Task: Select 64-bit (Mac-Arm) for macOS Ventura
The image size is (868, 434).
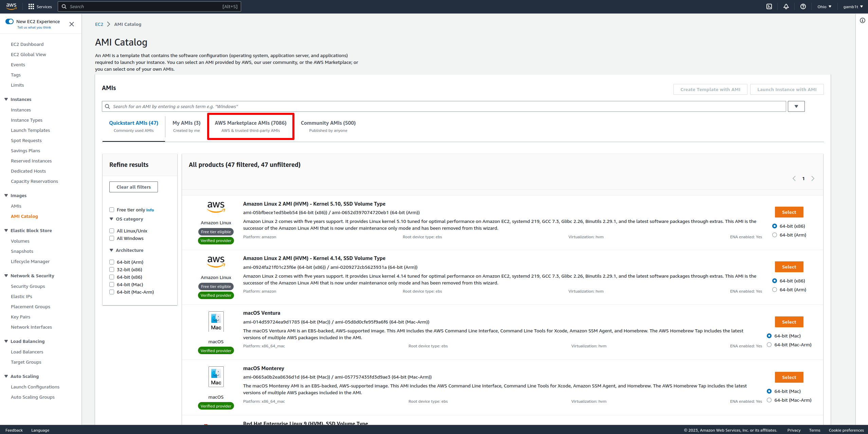Action: tap(770, 345)
